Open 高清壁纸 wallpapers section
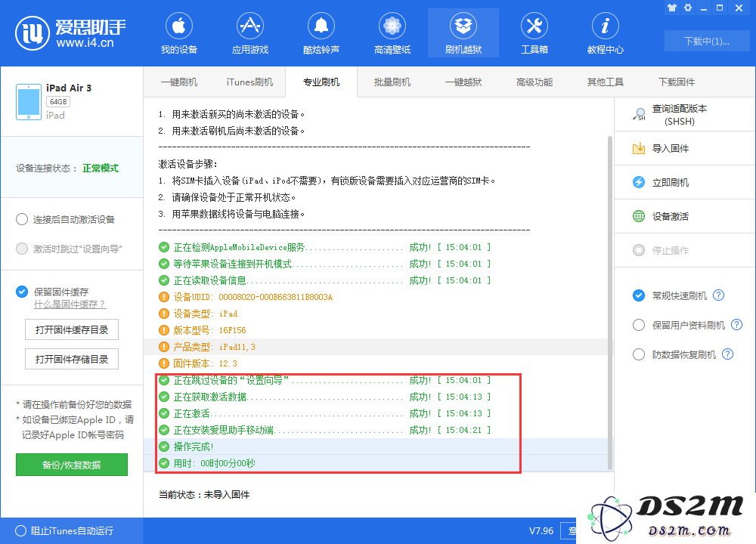756x544 pixels. tap(392, 34)
